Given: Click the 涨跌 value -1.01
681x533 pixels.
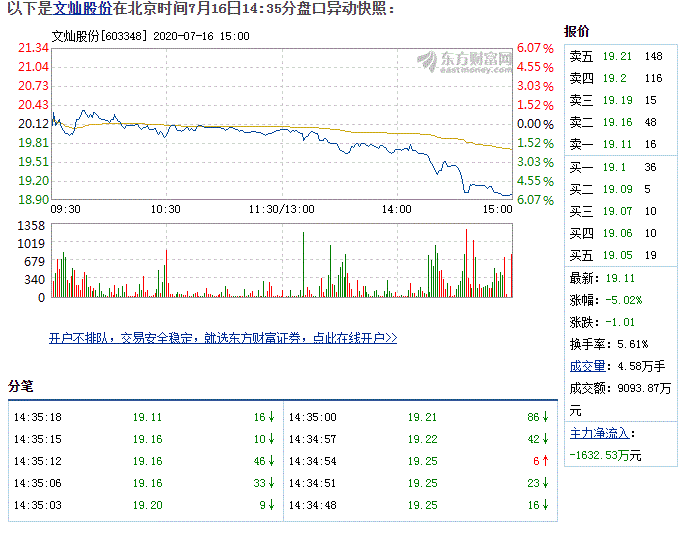Looking at the screenshot, I should pyautogui.click(x=620, y=322).
